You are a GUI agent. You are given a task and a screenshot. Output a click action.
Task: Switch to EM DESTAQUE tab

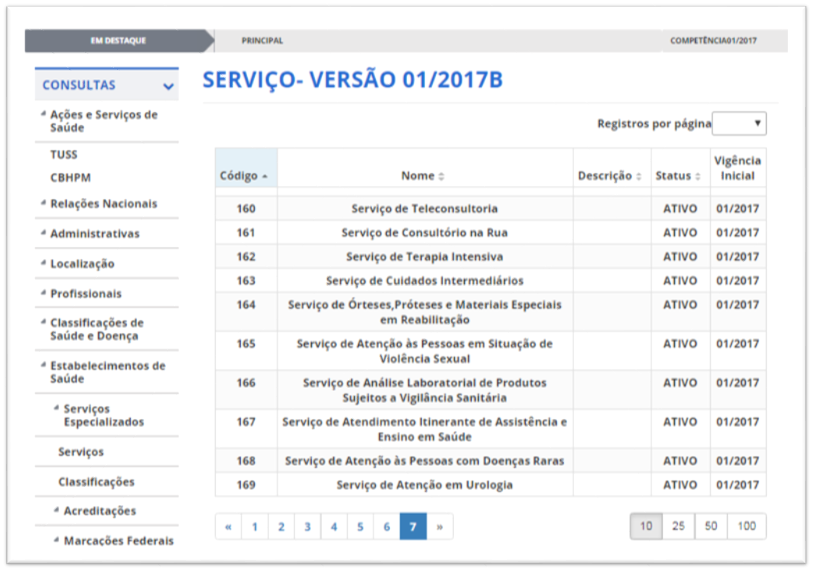(x=118, y=41)
